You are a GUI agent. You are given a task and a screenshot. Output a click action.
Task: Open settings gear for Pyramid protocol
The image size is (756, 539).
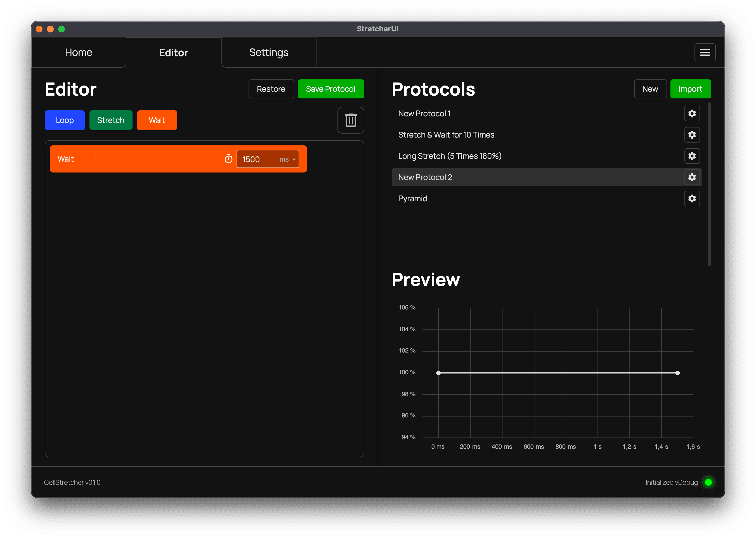(692, 198)
